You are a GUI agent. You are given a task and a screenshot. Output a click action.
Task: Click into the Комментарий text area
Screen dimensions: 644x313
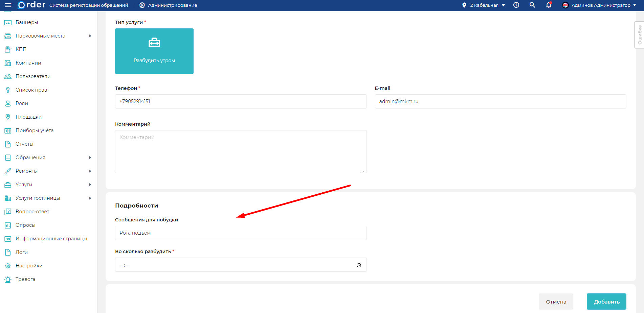pos(241,151)
